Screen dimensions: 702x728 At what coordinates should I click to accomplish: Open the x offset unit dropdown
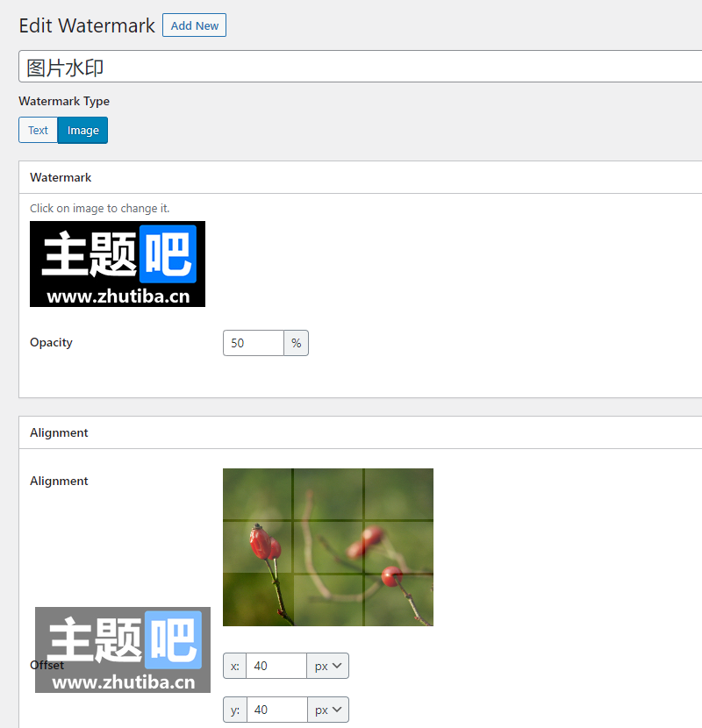pos(328,666)
